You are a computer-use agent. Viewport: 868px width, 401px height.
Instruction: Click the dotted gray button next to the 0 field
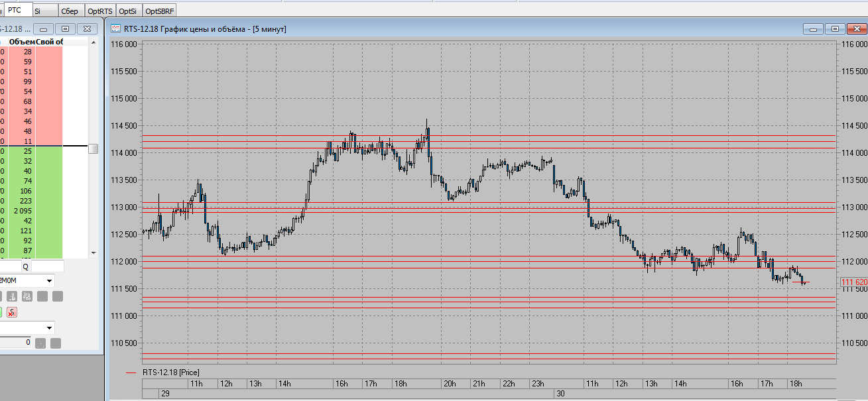click(40, 343)
